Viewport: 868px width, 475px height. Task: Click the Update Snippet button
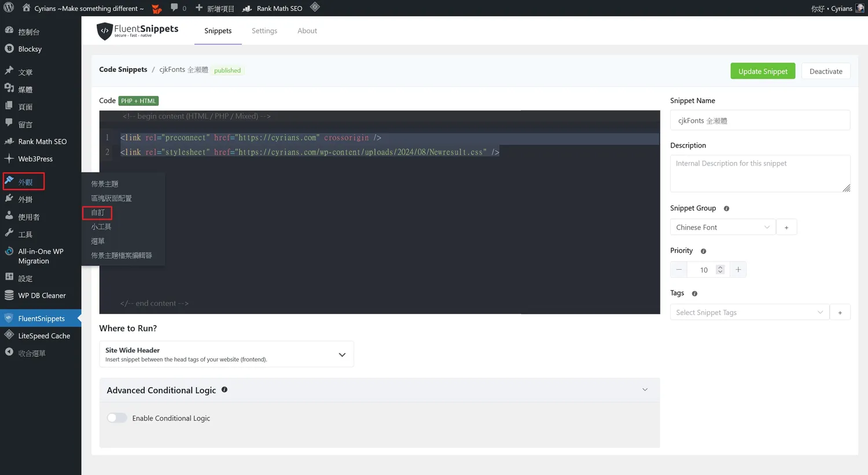pos(763,71)
